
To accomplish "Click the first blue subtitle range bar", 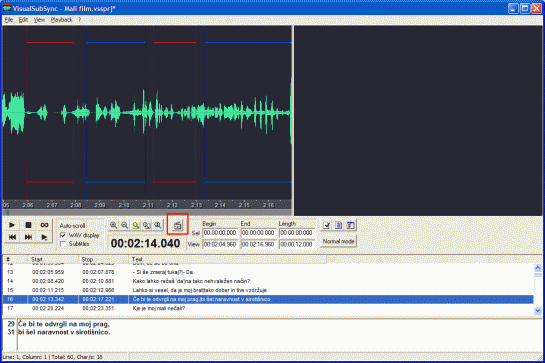I will (x=116, y=43).
